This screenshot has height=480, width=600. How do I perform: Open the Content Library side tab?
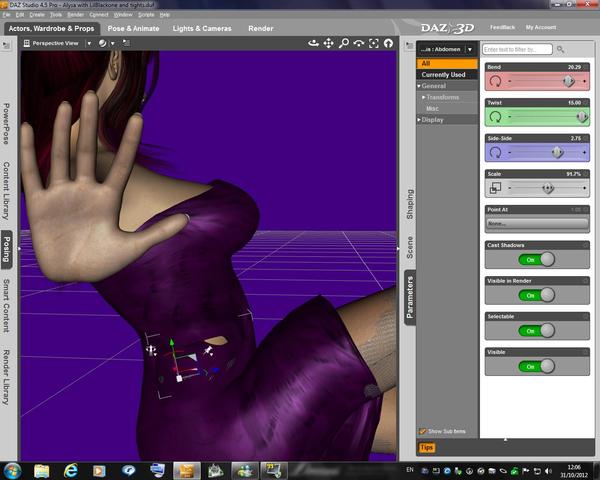click(x=6, y=190)
